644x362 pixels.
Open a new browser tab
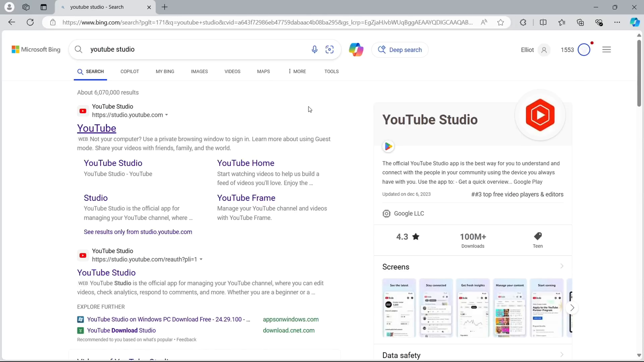click(x=165, y=7)
